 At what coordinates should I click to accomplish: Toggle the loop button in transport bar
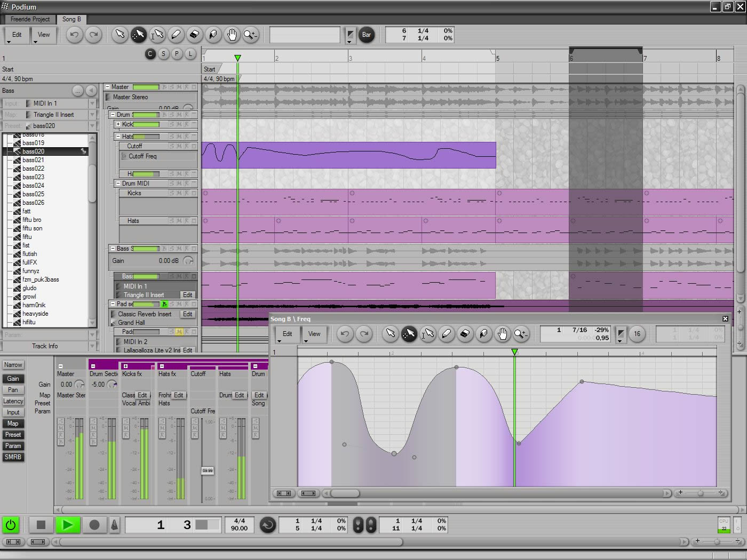[x=268, y=525]
